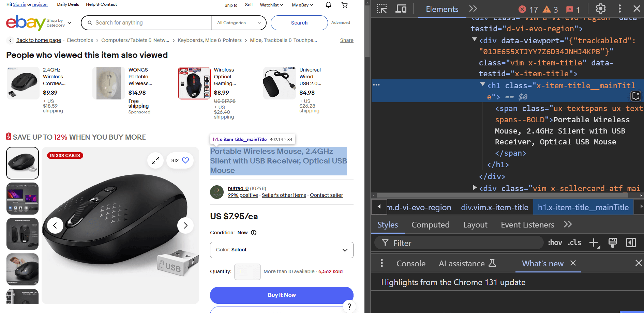Show more sidebar tabs chevron
The image size is (644, 313).
coord(568,224)
